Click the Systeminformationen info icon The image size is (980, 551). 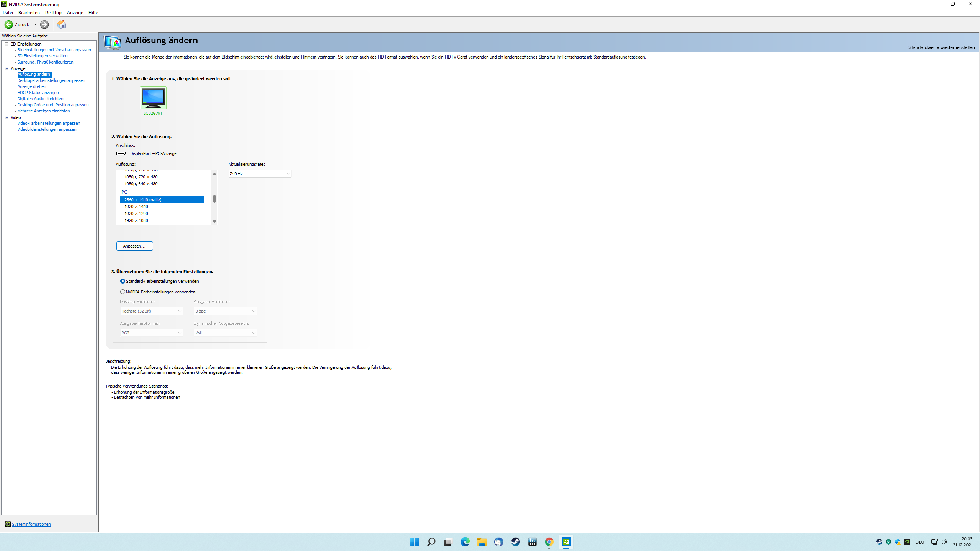pyautogui.click(x=8, y=524)
